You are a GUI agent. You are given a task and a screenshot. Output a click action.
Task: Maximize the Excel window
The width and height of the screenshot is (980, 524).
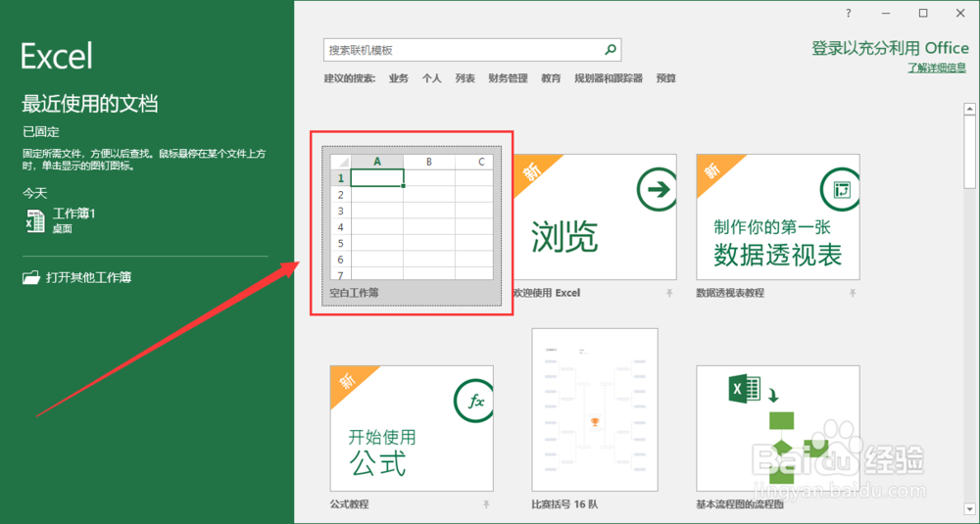coord(923,13)
